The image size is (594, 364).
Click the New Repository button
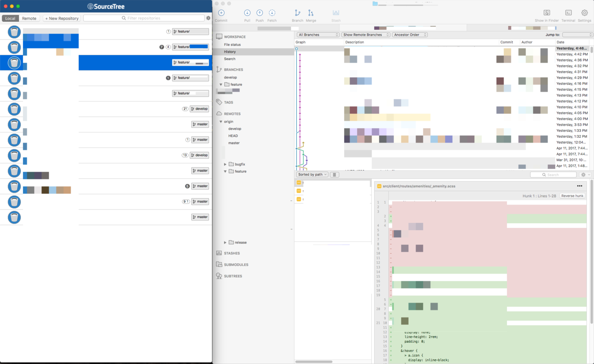click(x=62, y=18)
